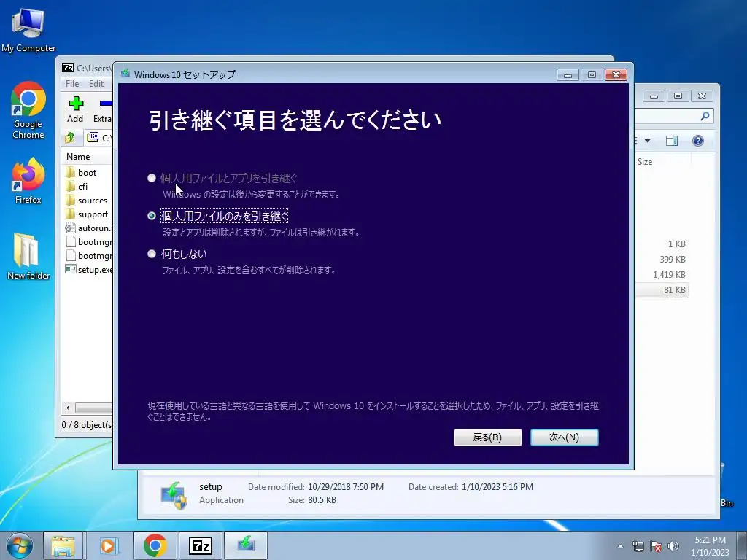The image size is (747, 560).
Task: Open New folder on desktop
Action: [28, 256]
